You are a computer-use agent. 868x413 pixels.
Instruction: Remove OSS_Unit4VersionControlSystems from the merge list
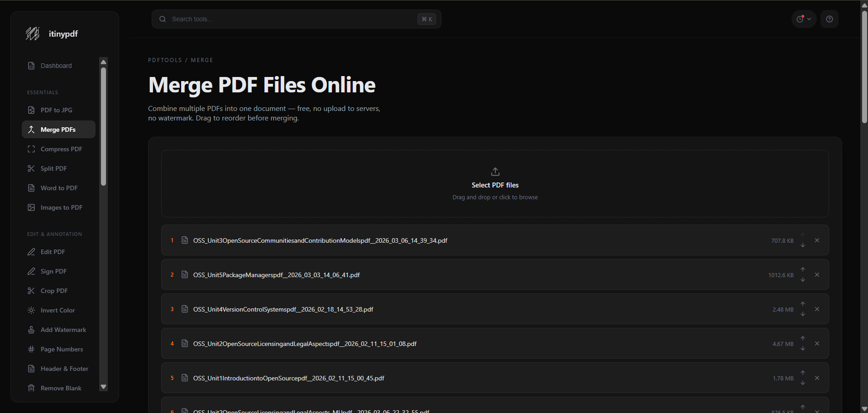click(x=817, y=309)
